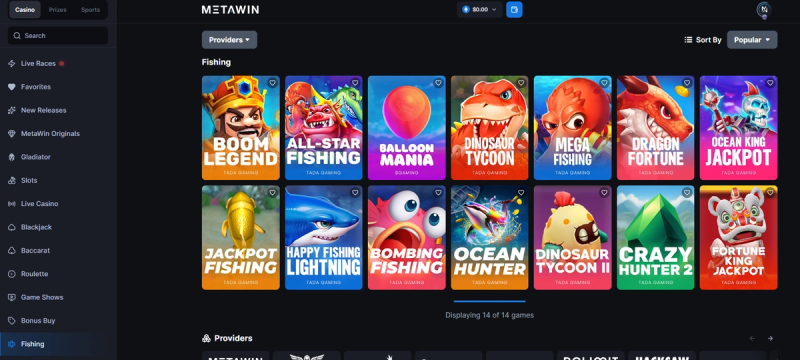Launch the Ocean Hunter game
The width and height of the screenshot is (800, 360).
coord(489,238)
